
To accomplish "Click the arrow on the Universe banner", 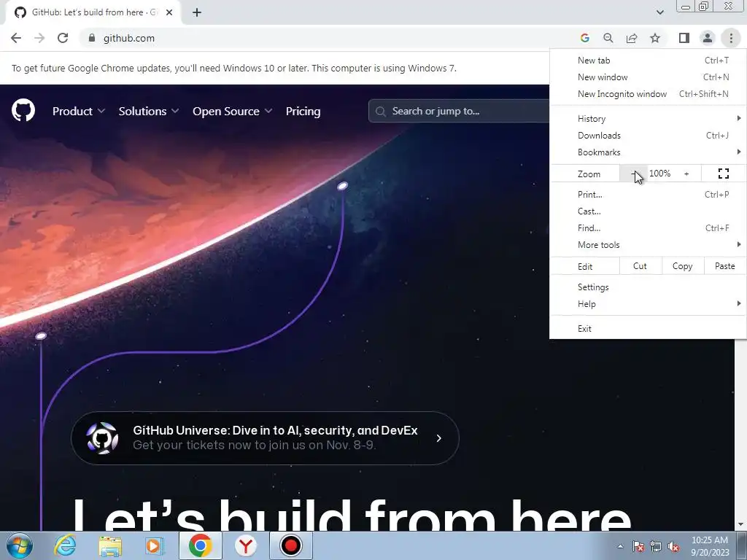I will (438, 438).
